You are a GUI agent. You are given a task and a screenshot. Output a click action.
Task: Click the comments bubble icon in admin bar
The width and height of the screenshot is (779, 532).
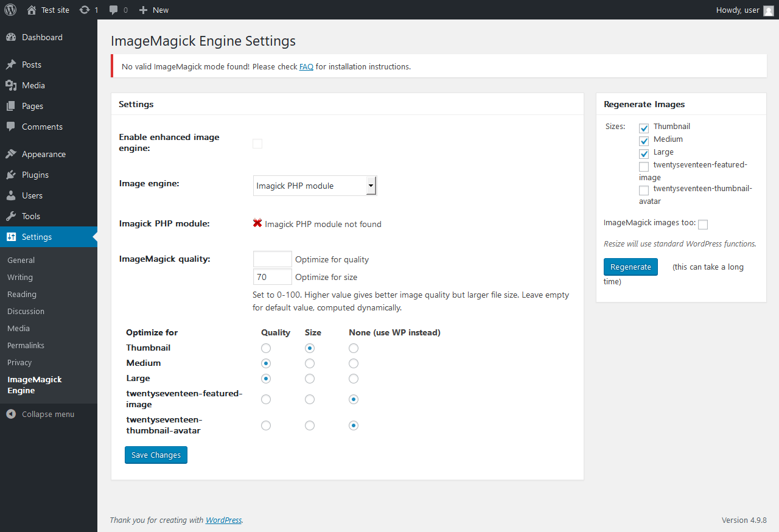(x=114, y=10)
